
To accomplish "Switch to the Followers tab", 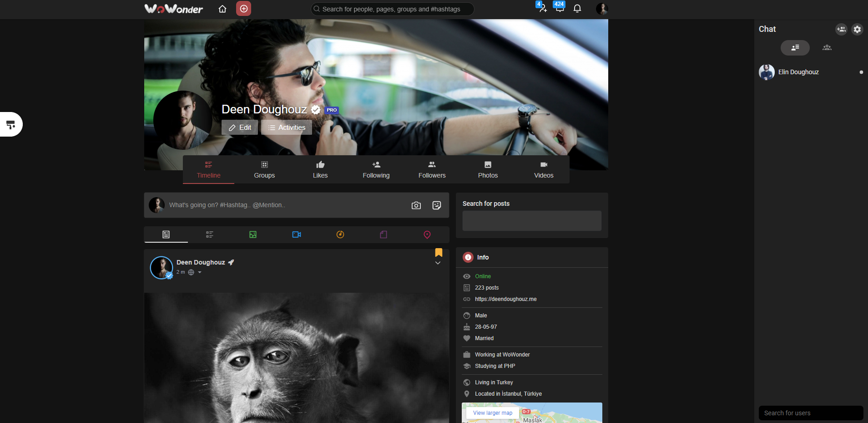I will [431, 169].
